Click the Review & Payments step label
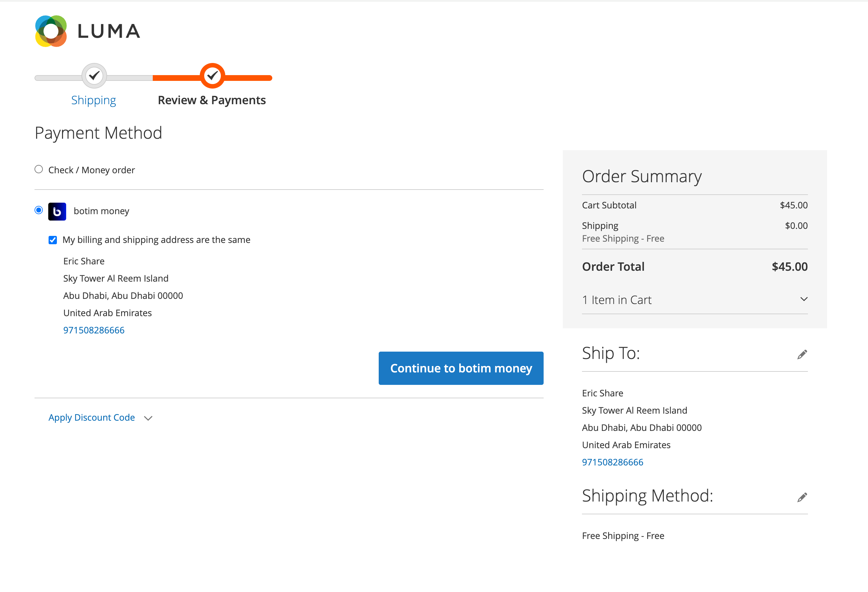 (212, 100)
